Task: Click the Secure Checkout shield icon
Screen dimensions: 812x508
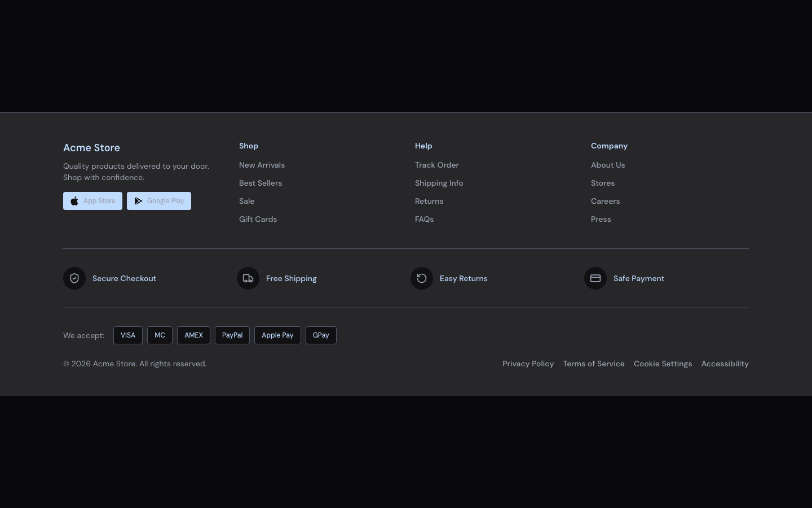Action: pos(74,278)
